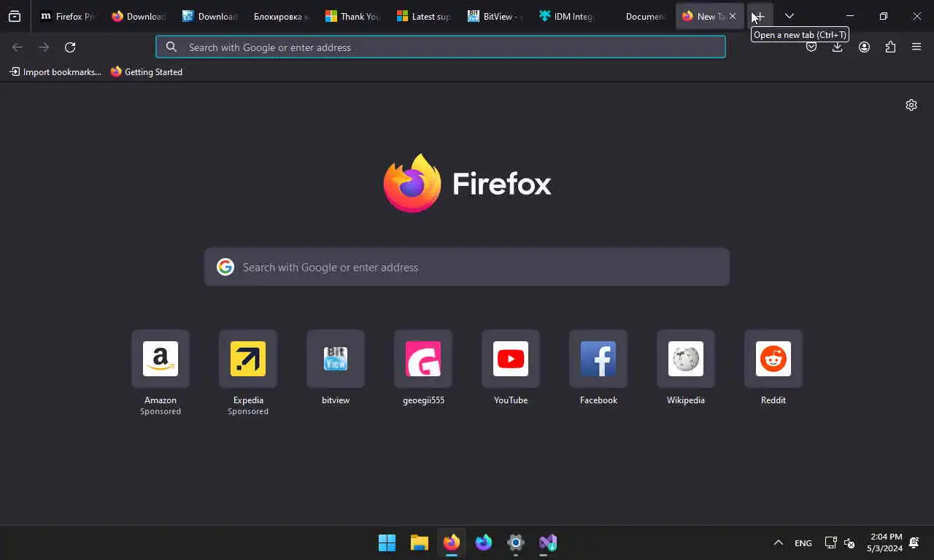Open network status tray icon
Screen dimensions: 934x560
coord(830,542)
